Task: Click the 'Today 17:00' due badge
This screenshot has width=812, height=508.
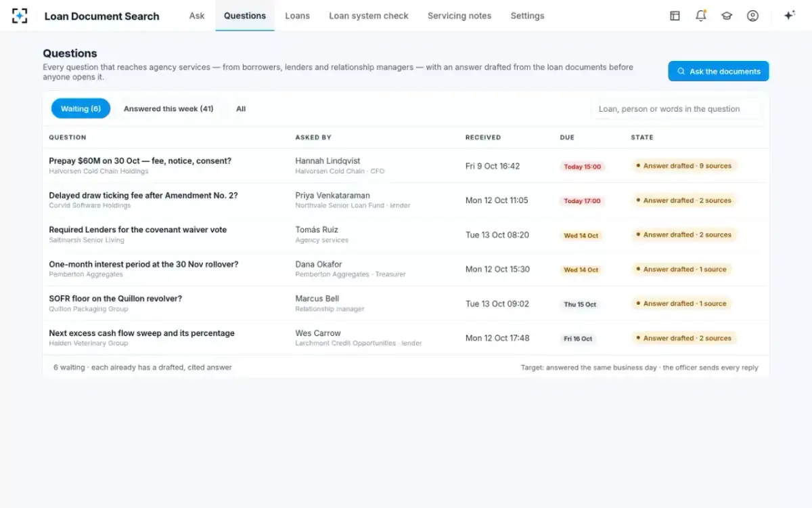Action: (582, 200)
